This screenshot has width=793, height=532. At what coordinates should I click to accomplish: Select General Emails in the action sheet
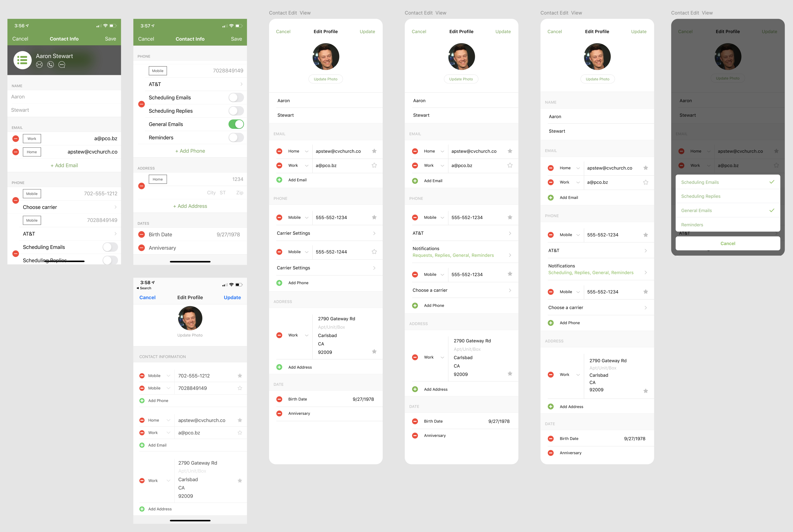(x=727, y=210)
